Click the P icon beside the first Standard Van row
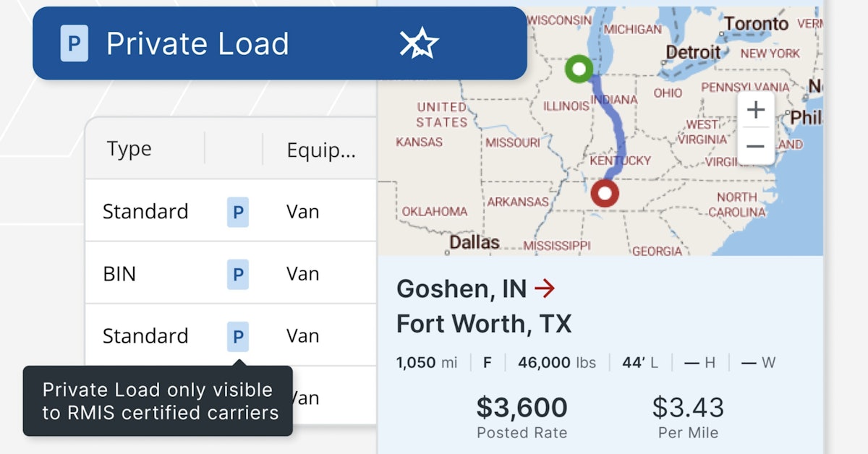The width and height of the screenshot is (868, 454). coord(237,211)
